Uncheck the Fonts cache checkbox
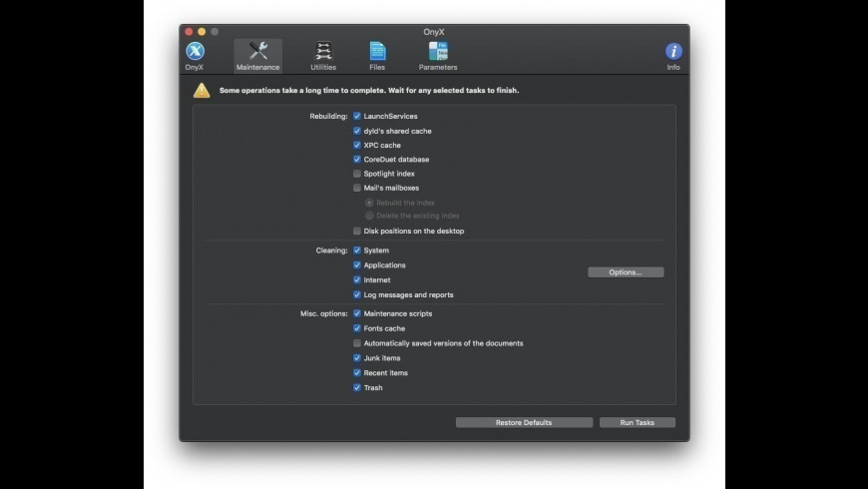 pyautogui.click(x=357, y=328)
